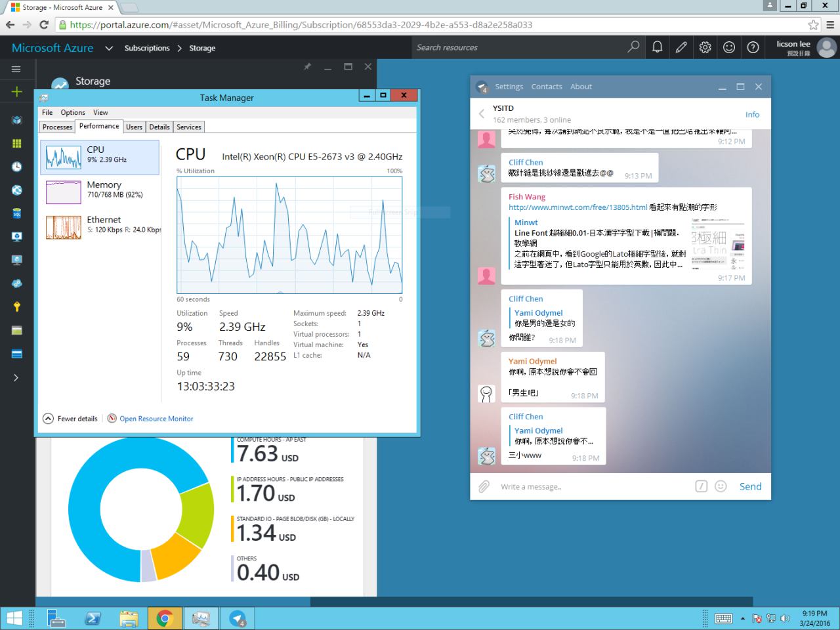Click the Storage breadcrumb item
The width and height of the screenshot is (840, 630).
pos(202,48)
